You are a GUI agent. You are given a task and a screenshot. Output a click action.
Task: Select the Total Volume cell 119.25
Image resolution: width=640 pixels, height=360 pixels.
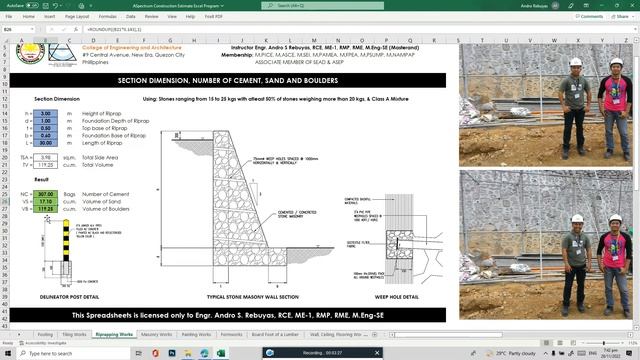[x=45, y=165]
